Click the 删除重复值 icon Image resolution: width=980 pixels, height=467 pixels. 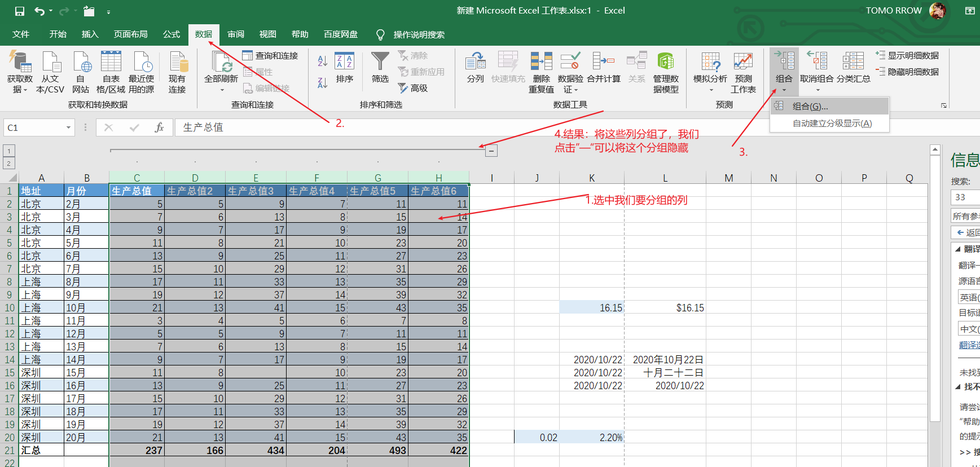click(541, 72)
